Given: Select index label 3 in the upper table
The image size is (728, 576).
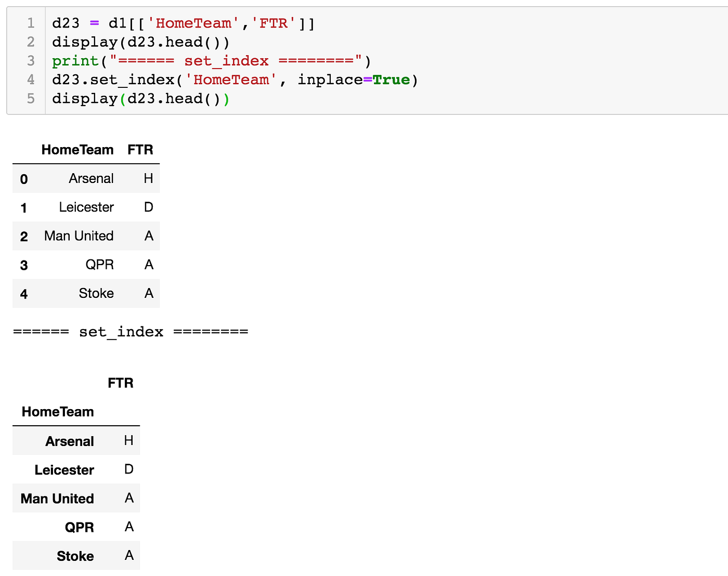Looking at the screenshot, I should coord(24,265).
